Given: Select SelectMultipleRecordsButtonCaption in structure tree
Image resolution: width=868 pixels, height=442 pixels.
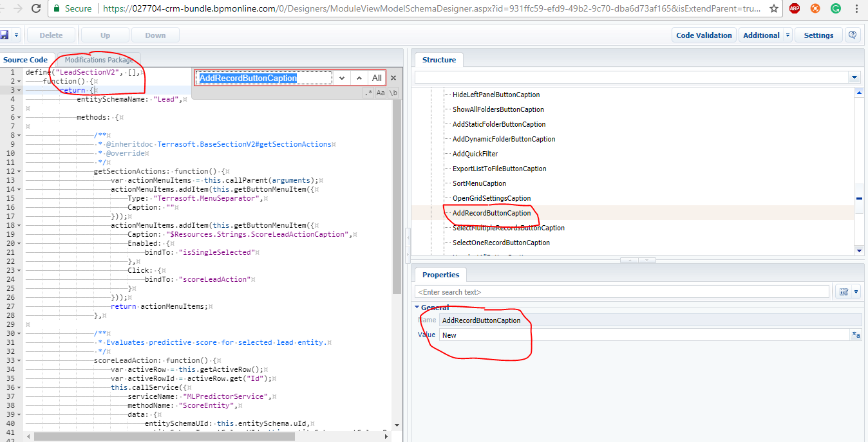Looking at the screenshot, I should tap(509, 228).
